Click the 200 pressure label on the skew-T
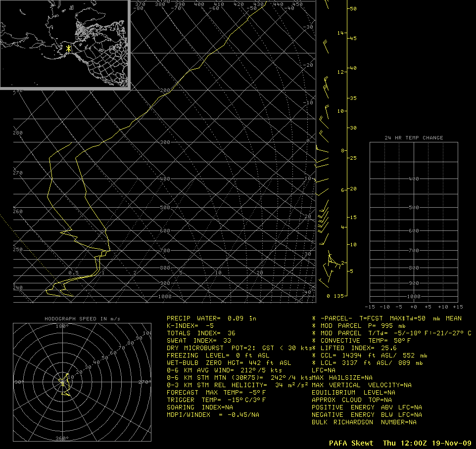The width and height of the screenshot is (476, 449). [165, 90]
